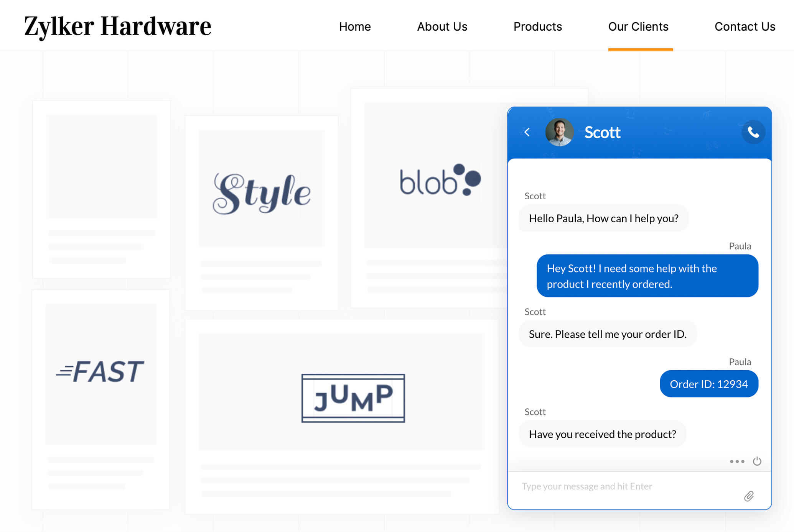Select the 'Our Clients' navigation tab
The width and height of the screenshot is (794, 532).
638,26
